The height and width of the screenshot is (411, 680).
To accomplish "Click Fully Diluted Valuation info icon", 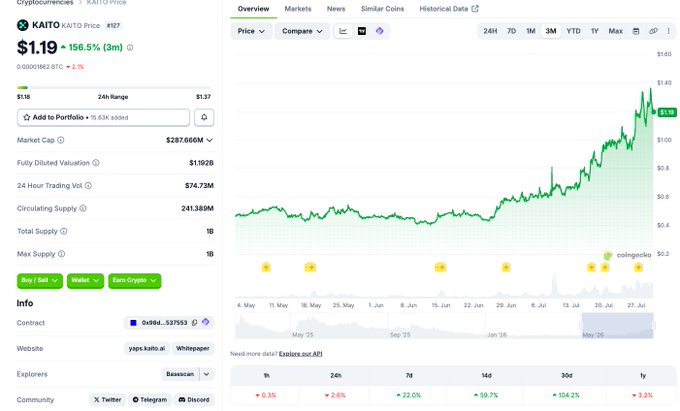I will tap(96, 163).
